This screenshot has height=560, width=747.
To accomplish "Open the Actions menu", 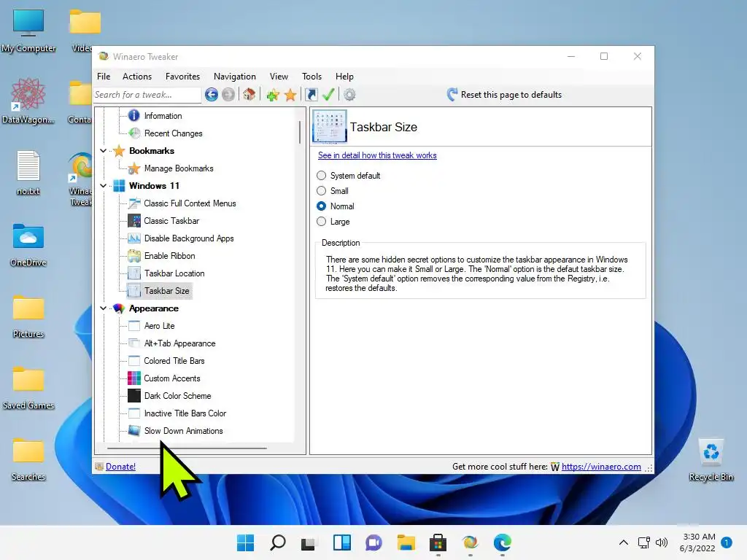I will 137,76.
